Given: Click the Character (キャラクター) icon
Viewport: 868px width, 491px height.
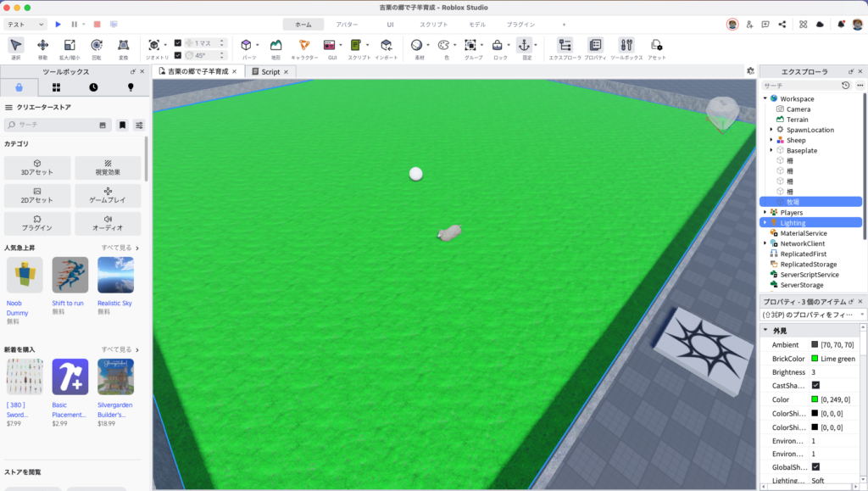Looking at the screenshot, I should (x=303, y=45).
